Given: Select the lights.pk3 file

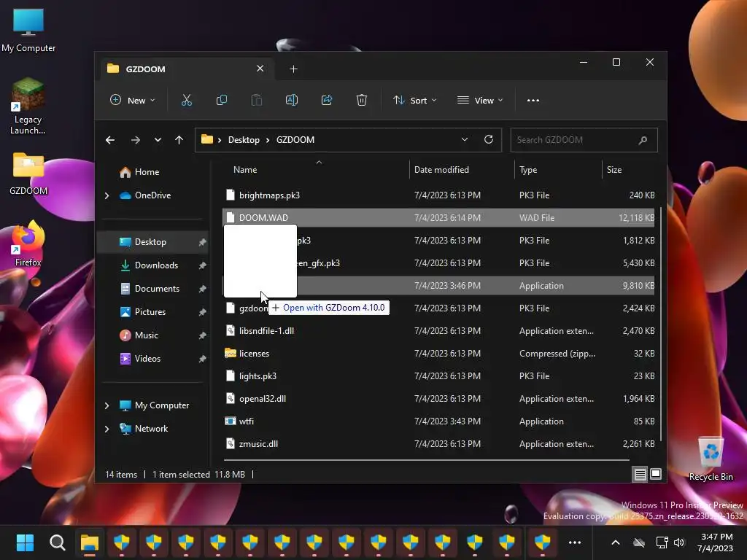Looking at the screenshot, I should (x=438, y=376).
